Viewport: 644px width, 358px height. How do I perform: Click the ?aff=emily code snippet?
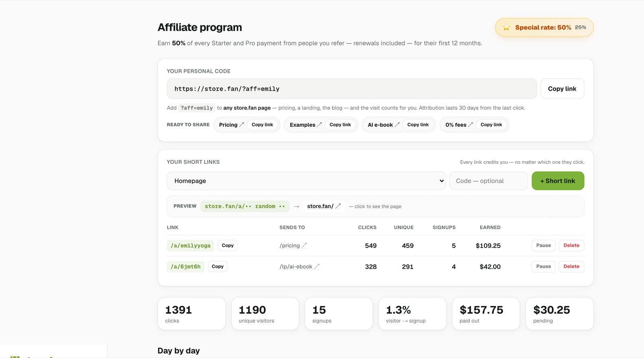point(196,108)
